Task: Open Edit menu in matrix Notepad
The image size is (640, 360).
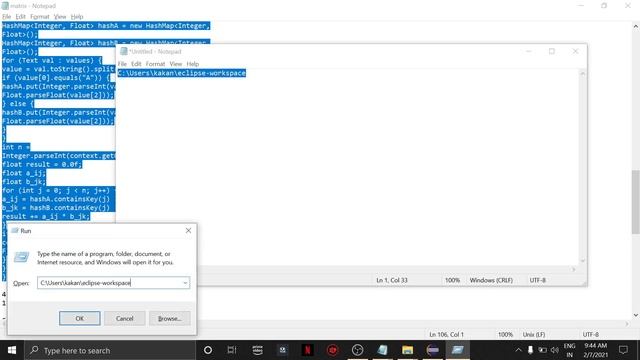Action: [x=20, y=17]
